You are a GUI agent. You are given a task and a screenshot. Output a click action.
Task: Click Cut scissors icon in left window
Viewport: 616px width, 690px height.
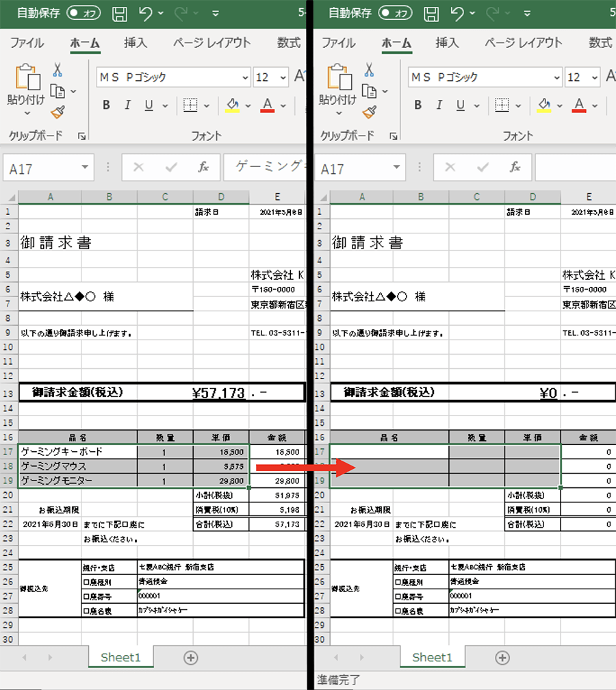pos(57,70)
